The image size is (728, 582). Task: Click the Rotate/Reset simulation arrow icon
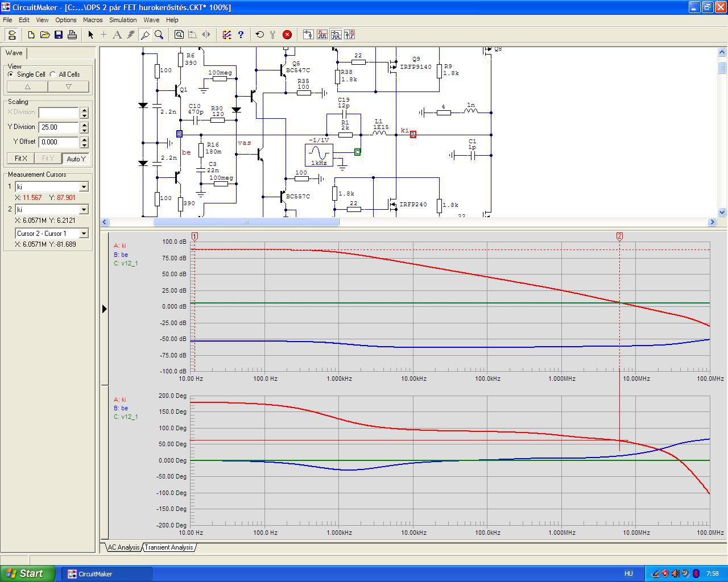(x=259, y=35)
